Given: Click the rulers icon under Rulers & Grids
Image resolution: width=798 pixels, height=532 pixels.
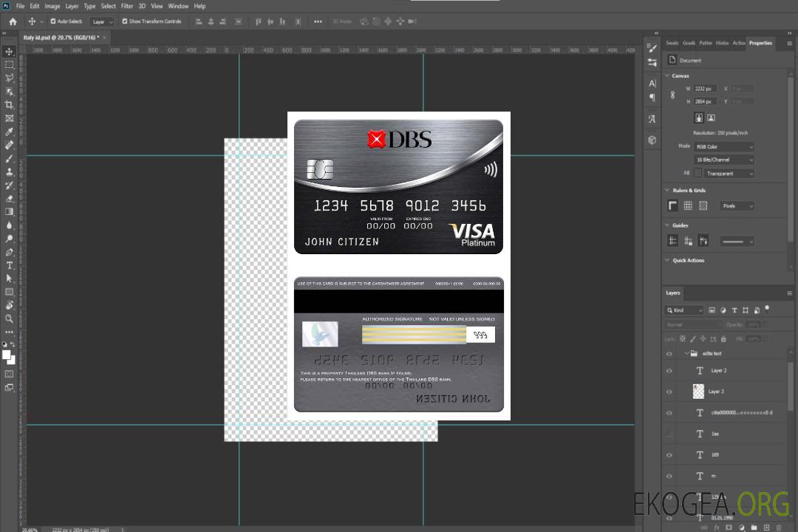Looking at the screenshot, I should pos(672,205).
